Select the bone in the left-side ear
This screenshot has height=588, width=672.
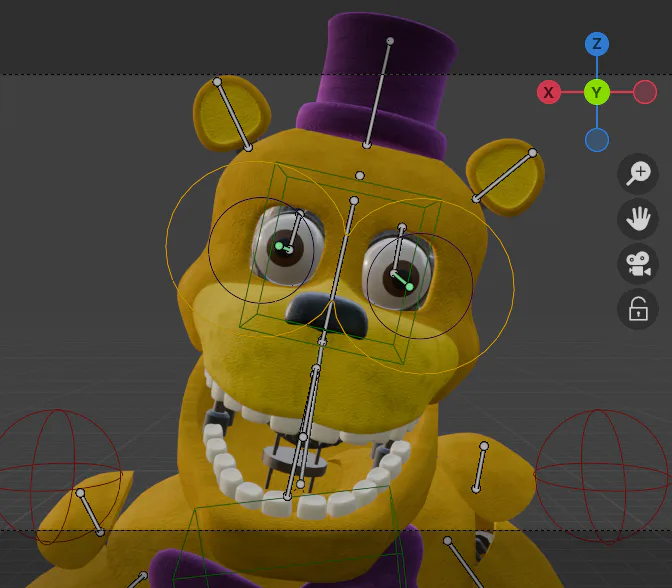(x=233, y=115)
